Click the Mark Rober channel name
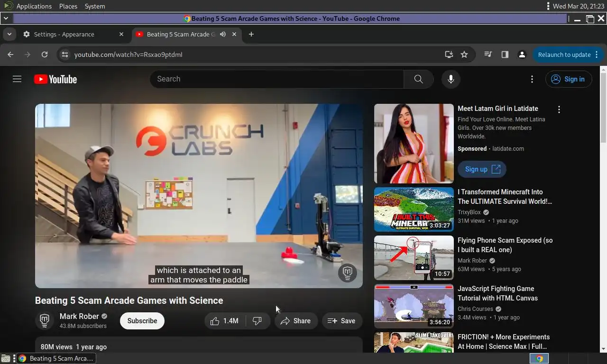This screenshot has width=607, height=364. click(x=79, y=316)
